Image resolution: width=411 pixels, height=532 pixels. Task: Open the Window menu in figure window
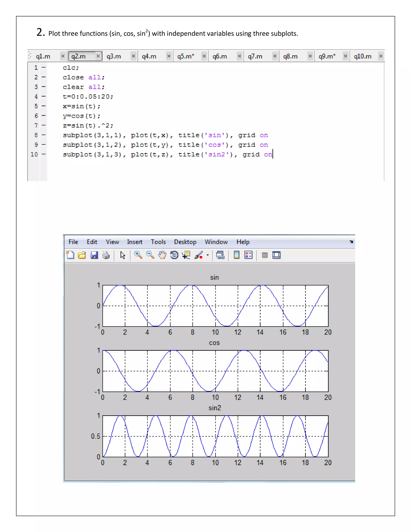(216, 242)
